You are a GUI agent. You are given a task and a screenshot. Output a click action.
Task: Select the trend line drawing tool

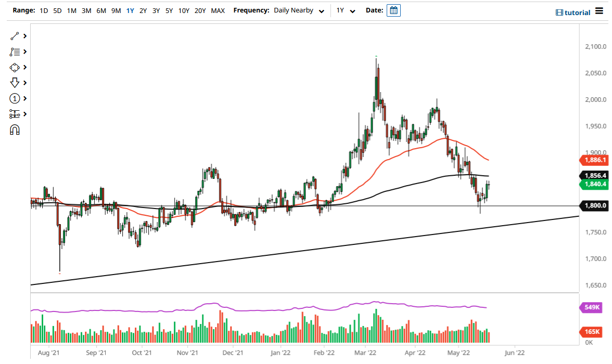click(x=15, y=36)
